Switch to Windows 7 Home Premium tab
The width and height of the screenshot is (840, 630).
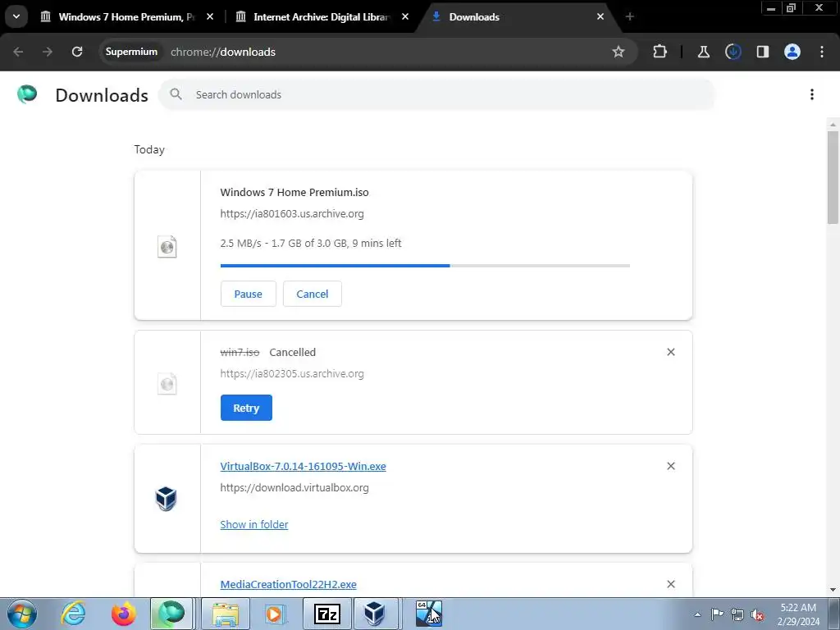point(126,16)
